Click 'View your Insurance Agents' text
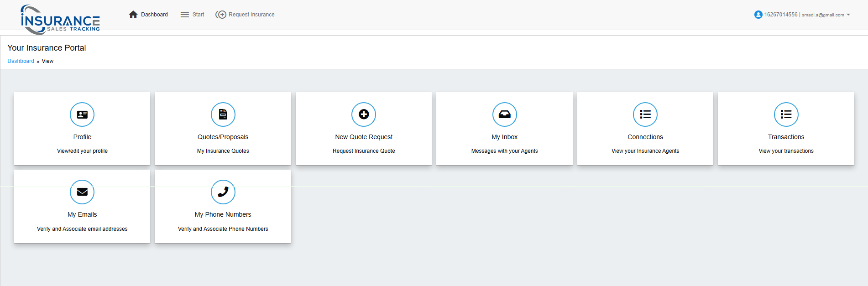This screenshot has height=286, width=868. pos(645,151)
